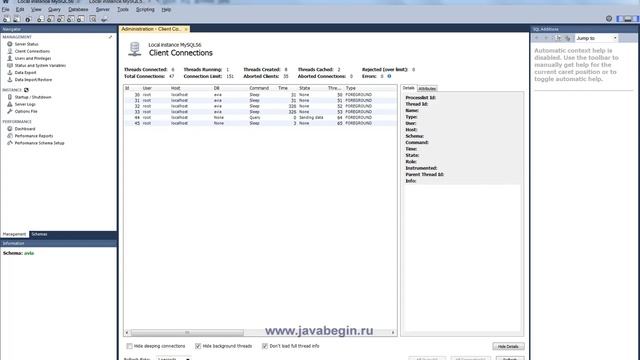Create new function toolbar icon
Screen dimensions: 640x360
[81, 19]
